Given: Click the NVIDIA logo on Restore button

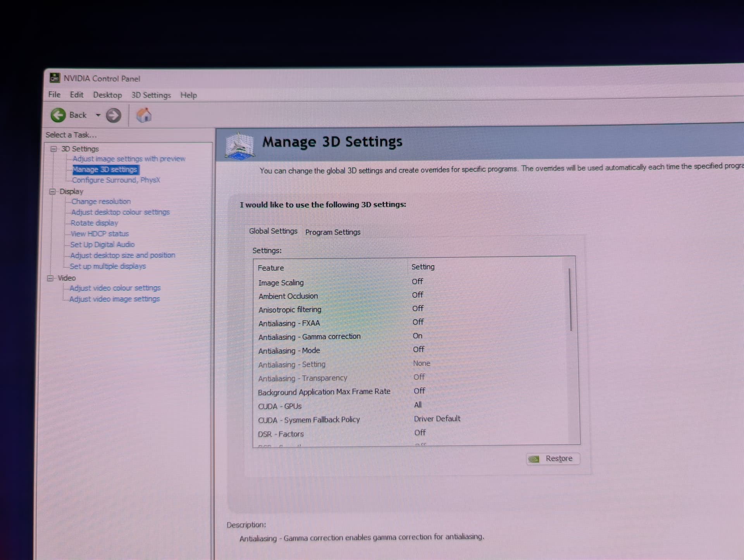Looking at the screenshot, I should (534, 459).
